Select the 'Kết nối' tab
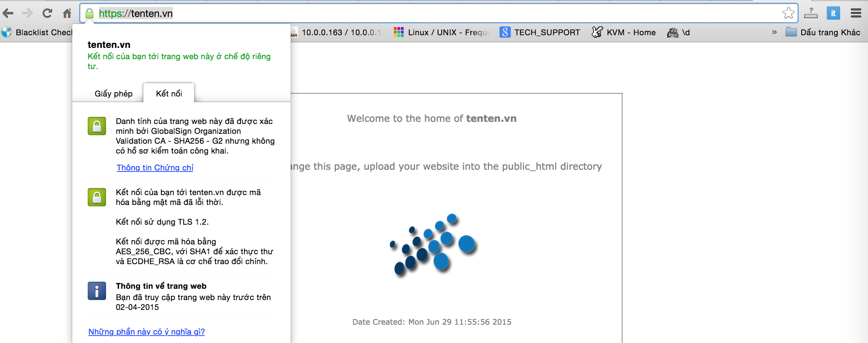Screen dimensions: 868x343 (169, 94)
